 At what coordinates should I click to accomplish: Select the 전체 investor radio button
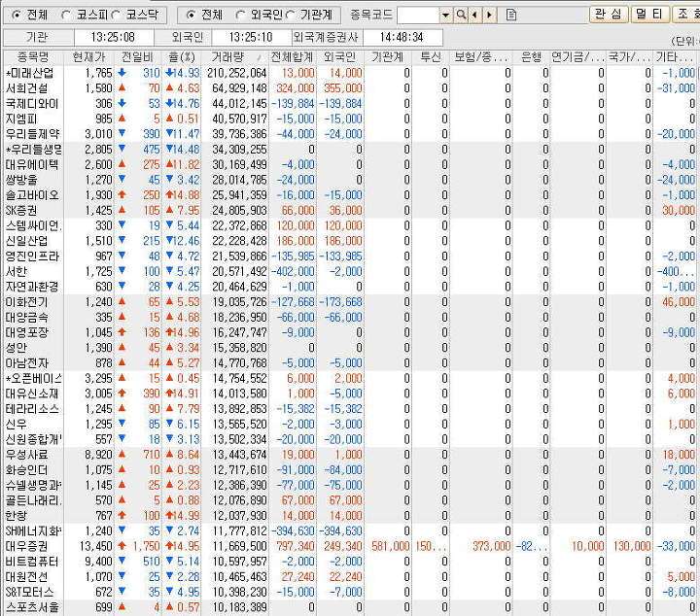(191, 15)
